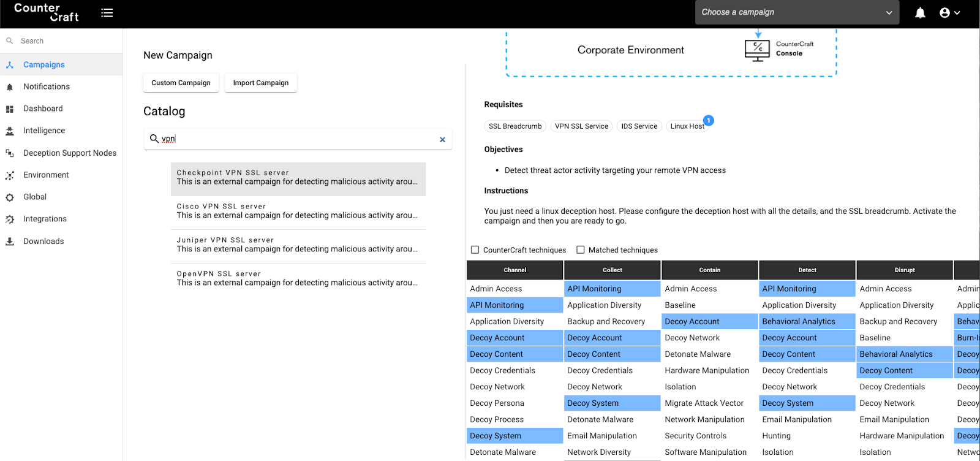Select Cisco VPN SSL server campaign
This screenshot has height=461, width=980.
pos(298,211)
